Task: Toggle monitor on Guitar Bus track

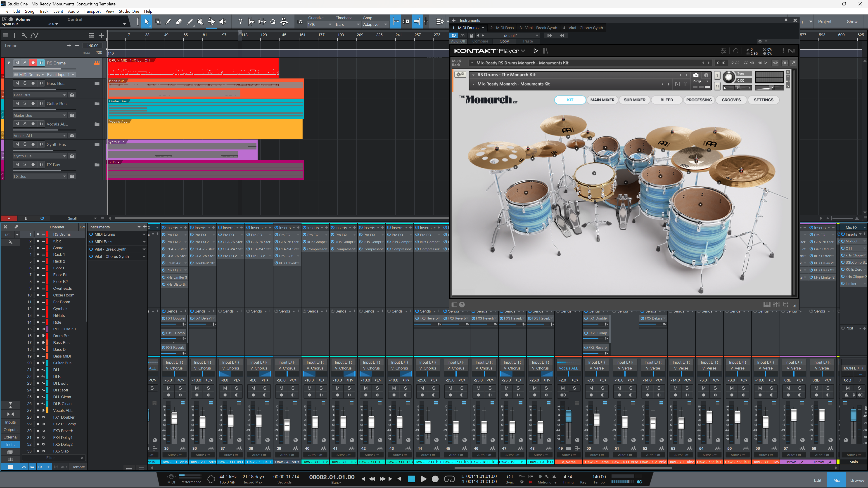Action: coord(41,104)
